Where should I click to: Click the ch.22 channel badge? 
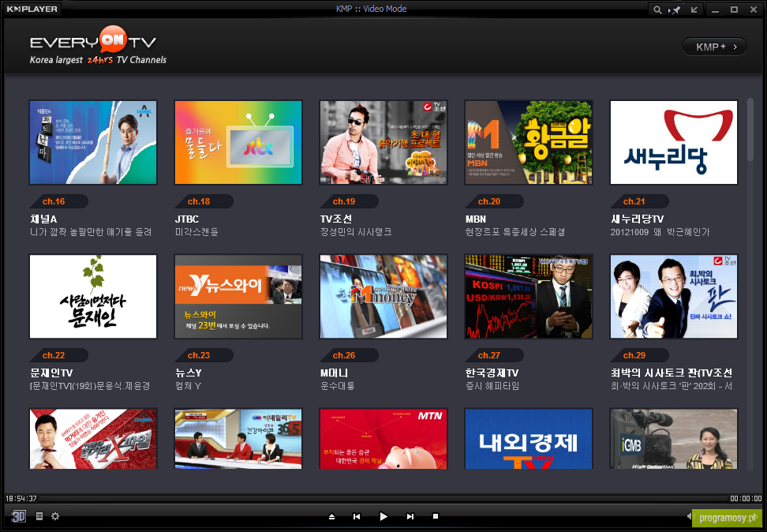pyautogui.click(x=58, y=355)
